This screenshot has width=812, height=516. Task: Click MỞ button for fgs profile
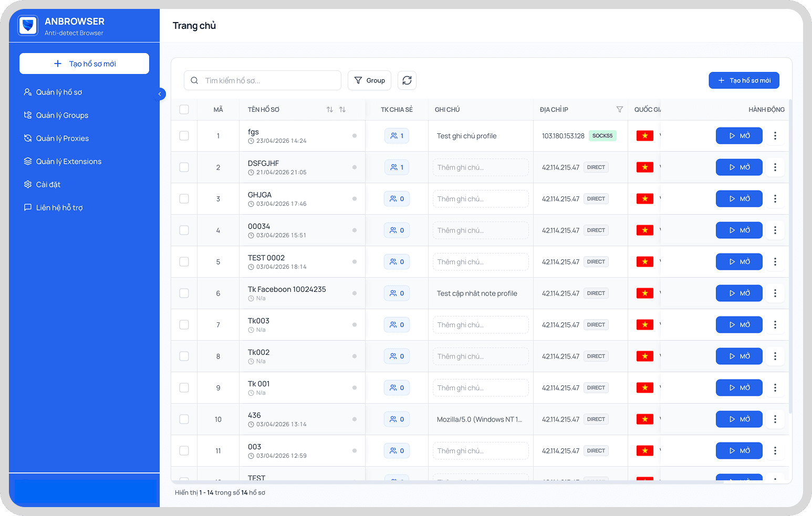pos(739,136)
